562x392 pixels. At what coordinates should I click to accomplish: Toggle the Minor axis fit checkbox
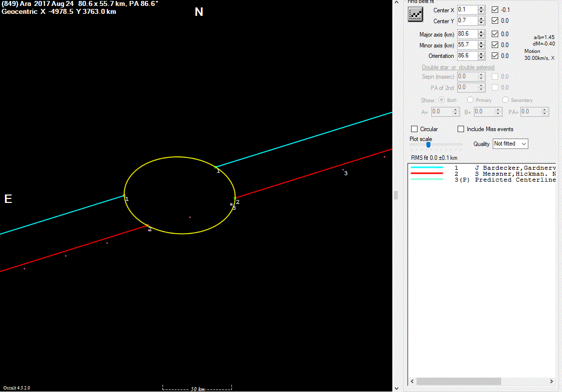click(x=495, y=45)
